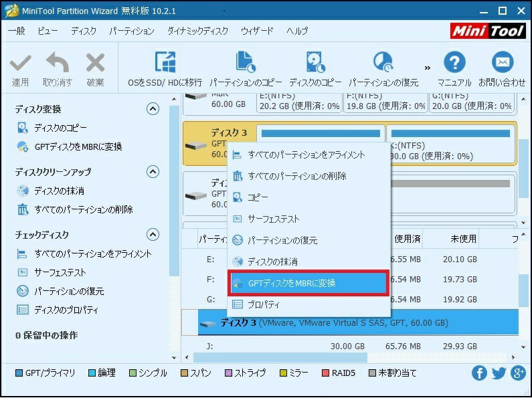Screen dimensions: 532x398
Task: Choose ディスクの抹消 in context menu
Action: [x=308, y=262]
